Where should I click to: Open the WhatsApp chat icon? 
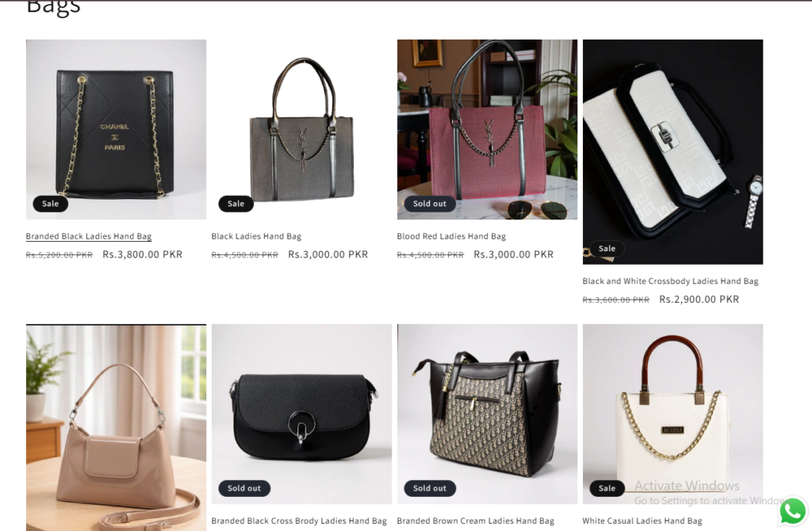tap(792, 511)
